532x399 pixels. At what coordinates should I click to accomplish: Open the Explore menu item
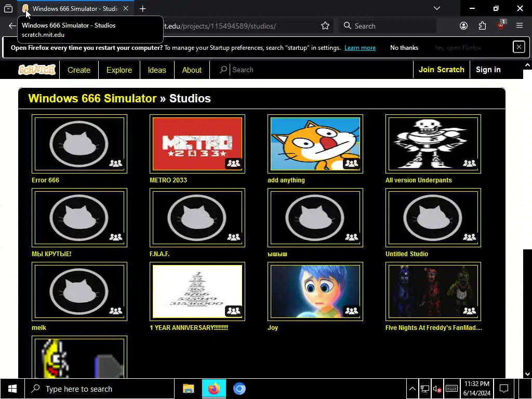pos(119,70)
